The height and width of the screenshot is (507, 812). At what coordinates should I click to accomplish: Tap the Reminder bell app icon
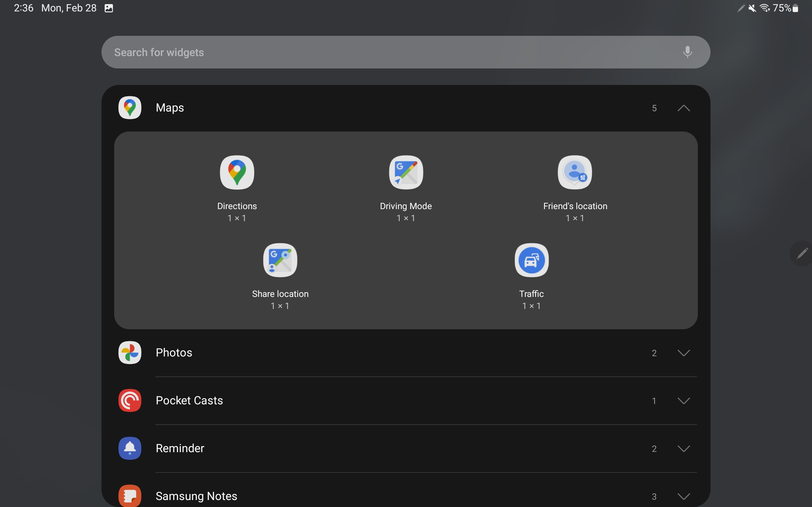(130, 448)
